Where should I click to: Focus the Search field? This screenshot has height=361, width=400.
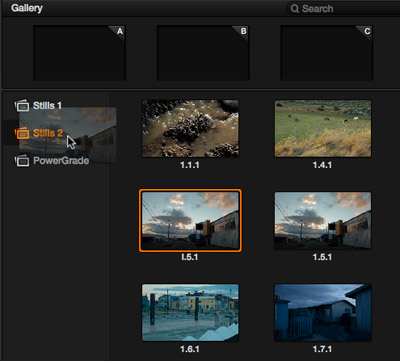(x=343, y=9)
